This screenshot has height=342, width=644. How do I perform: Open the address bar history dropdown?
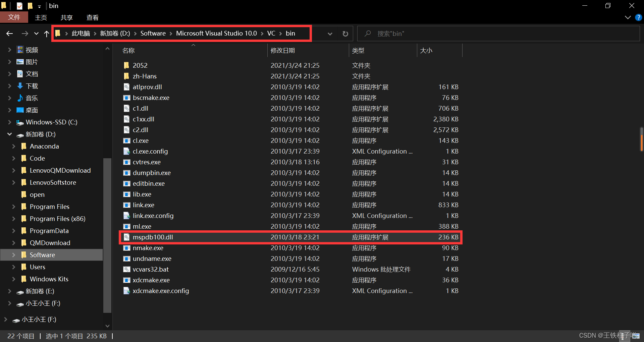coord(330,34)
